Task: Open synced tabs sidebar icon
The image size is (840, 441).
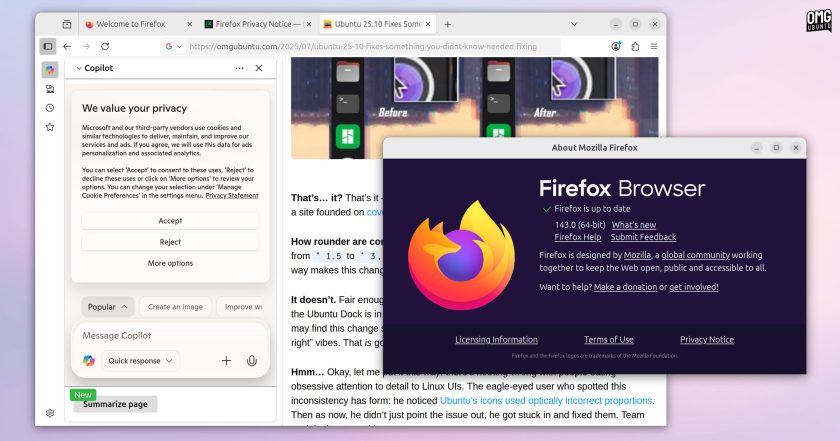Action: [50, 89]
